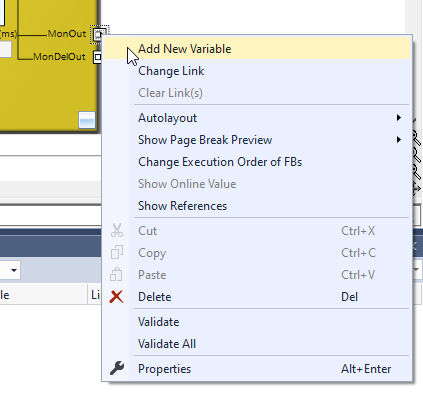The height and width of the screenshot is (408, 423).
Task: Expand Show Page Break Preview arrow
Action: click(x=399, y=140)
